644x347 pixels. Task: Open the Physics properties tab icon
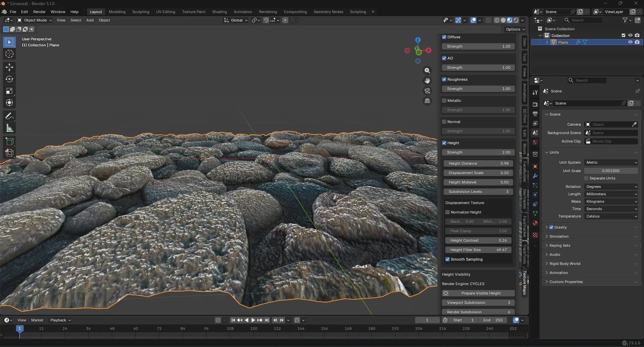tap(535, 195)
